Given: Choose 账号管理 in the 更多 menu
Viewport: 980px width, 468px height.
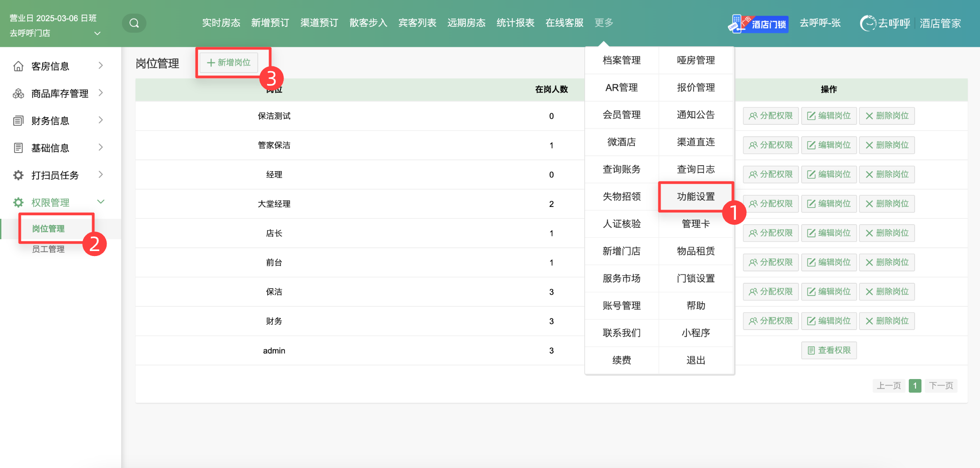Looking at the screenshot, I should point(622,305).
